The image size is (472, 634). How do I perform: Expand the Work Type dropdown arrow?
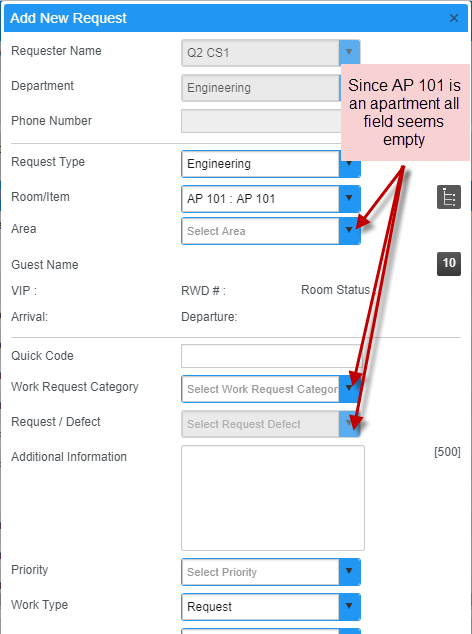coord(349,607)
